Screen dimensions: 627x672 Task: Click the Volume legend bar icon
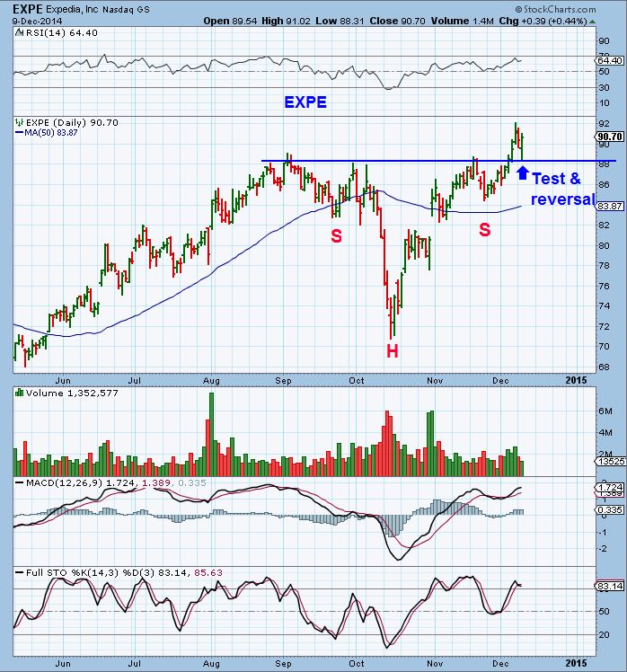[19, 393]
